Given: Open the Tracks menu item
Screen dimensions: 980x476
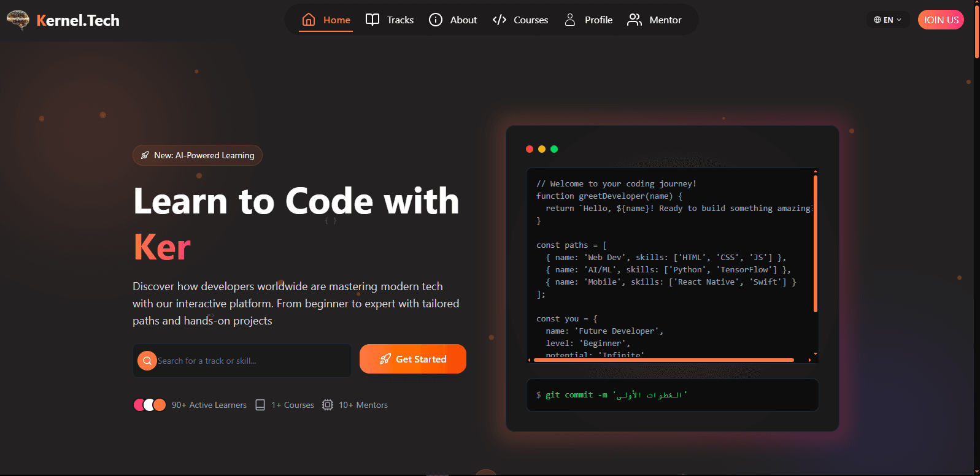Looking at the screenshot, I should click(390, 20).
